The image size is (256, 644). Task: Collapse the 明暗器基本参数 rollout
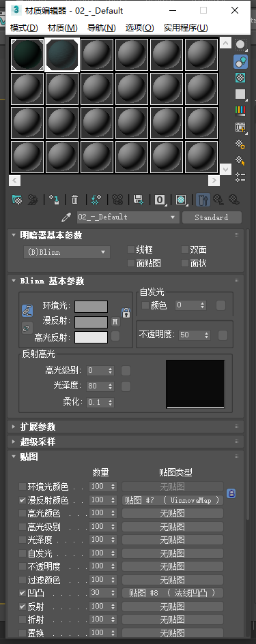point(51,235)
